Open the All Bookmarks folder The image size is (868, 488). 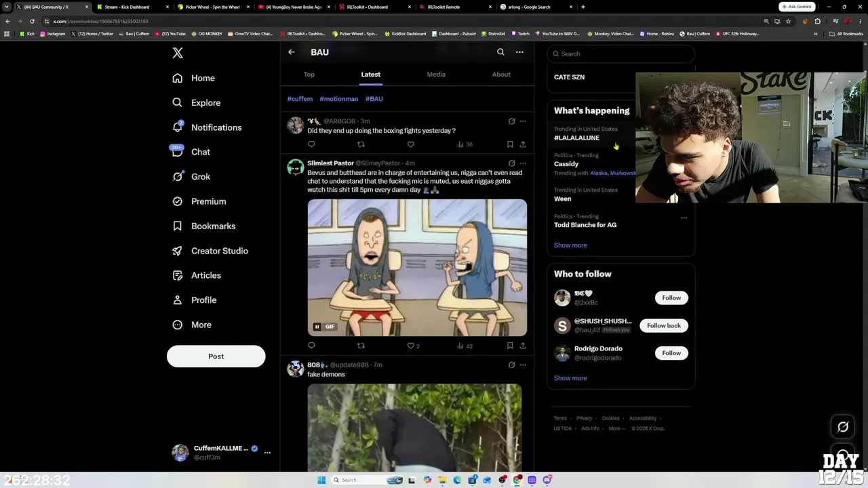tap(846, 34)
